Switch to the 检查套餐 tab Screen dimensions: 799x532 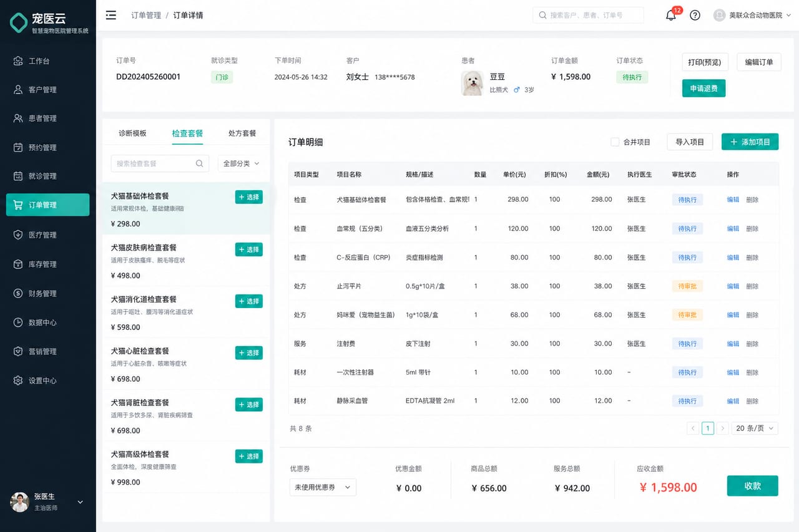(187, 133)
